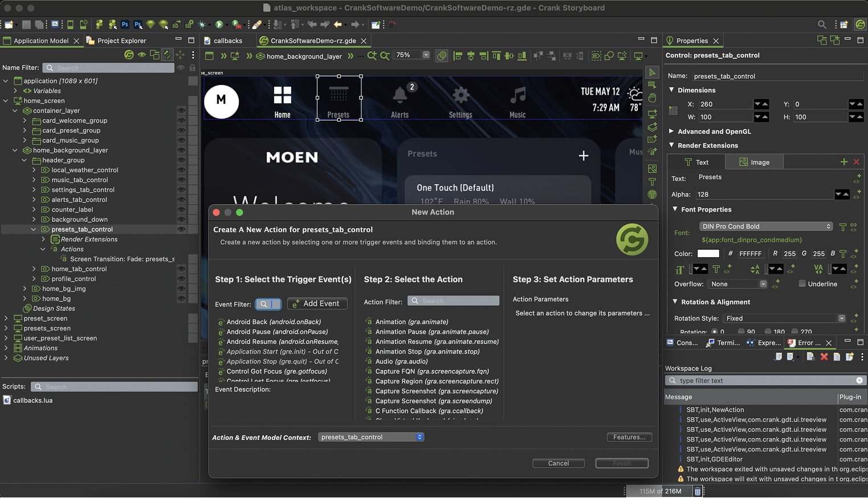Click the Run simulator green play icon
The image size is (868, 498).
point(219,25)
